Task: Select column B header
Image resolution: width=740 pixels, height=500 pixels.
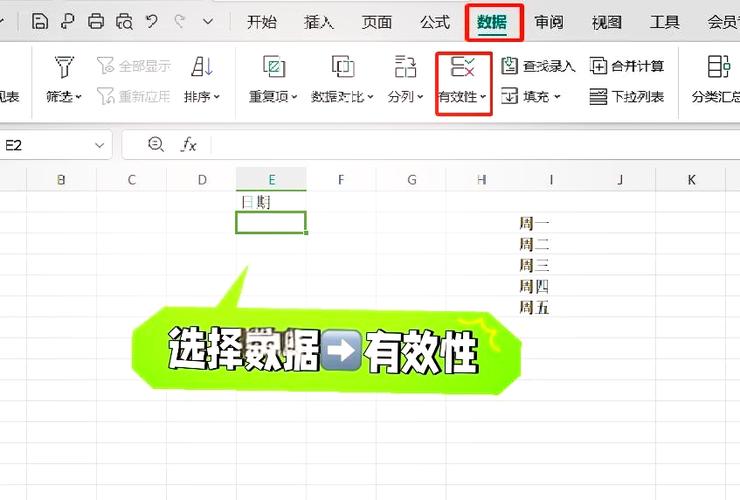Action: tap(61, 179)
